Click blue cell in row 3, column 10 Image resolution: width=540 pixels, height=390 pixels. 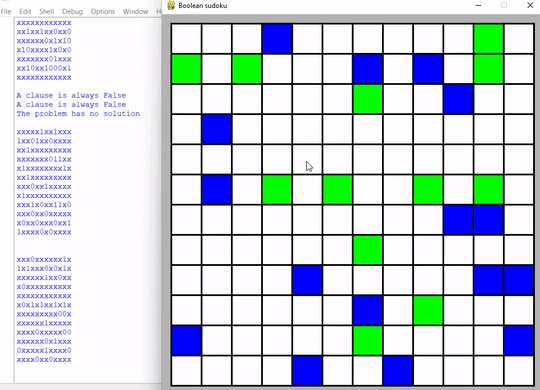point(458,99)
